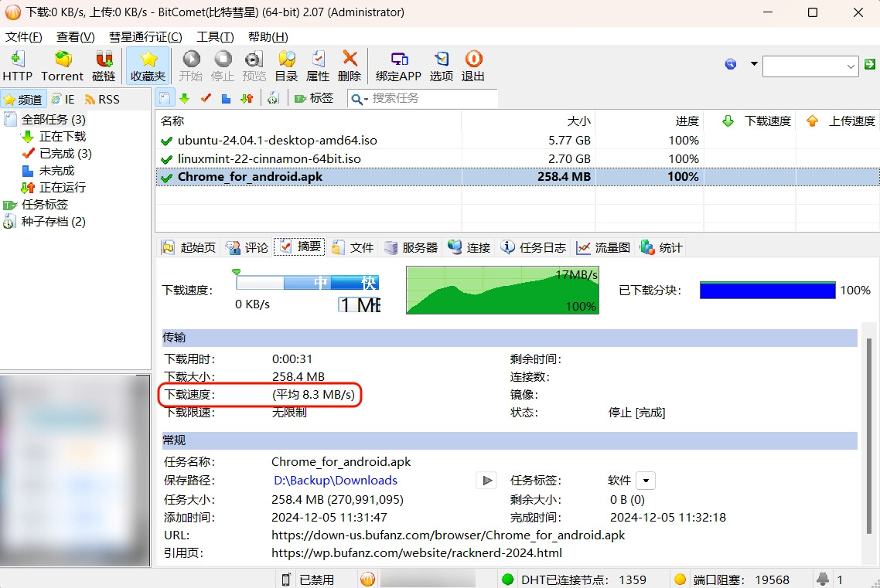The height and width of the screenshot is (588, 880).
Task: Sort by the 名称 column header
Action: 308,121
